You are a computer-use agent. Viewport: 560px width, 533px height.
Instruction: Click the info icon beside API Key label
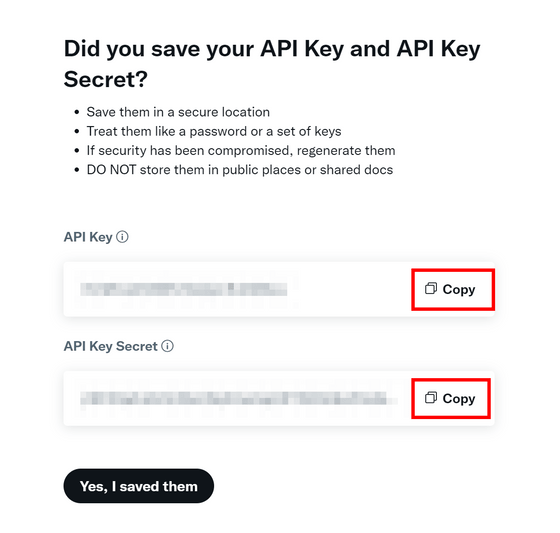[x=122, y=237]
